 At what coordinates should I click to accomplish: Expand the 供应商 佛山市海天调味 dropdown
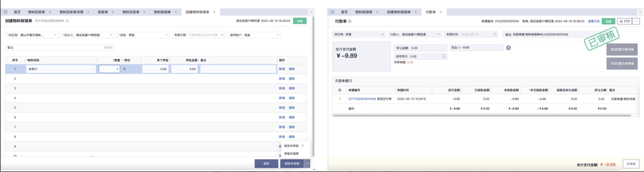[55, 35]
